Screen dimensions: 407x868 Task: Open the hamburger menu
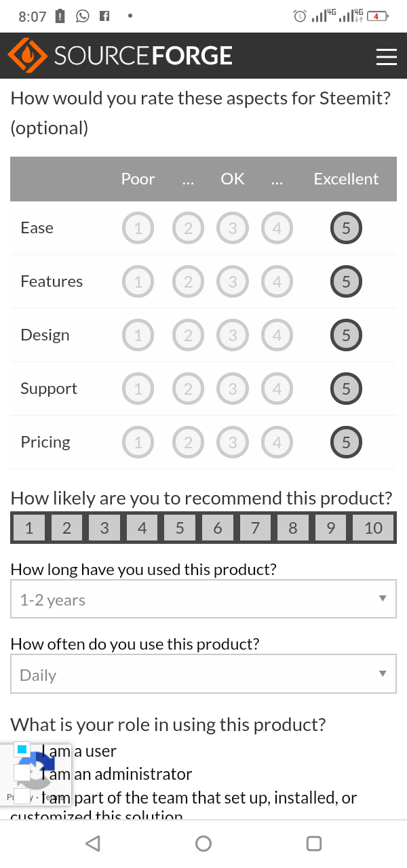click(x=386, y=57)
